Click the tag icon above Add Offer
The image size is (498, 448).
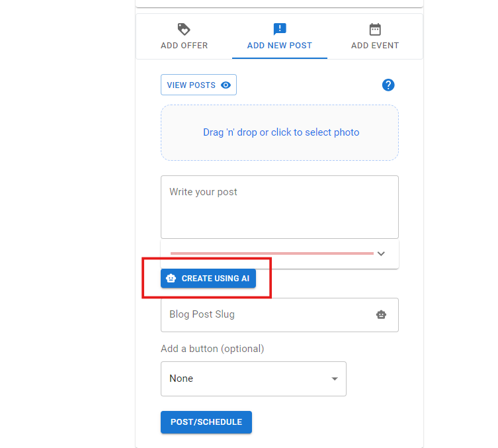(x=184, y=29)
